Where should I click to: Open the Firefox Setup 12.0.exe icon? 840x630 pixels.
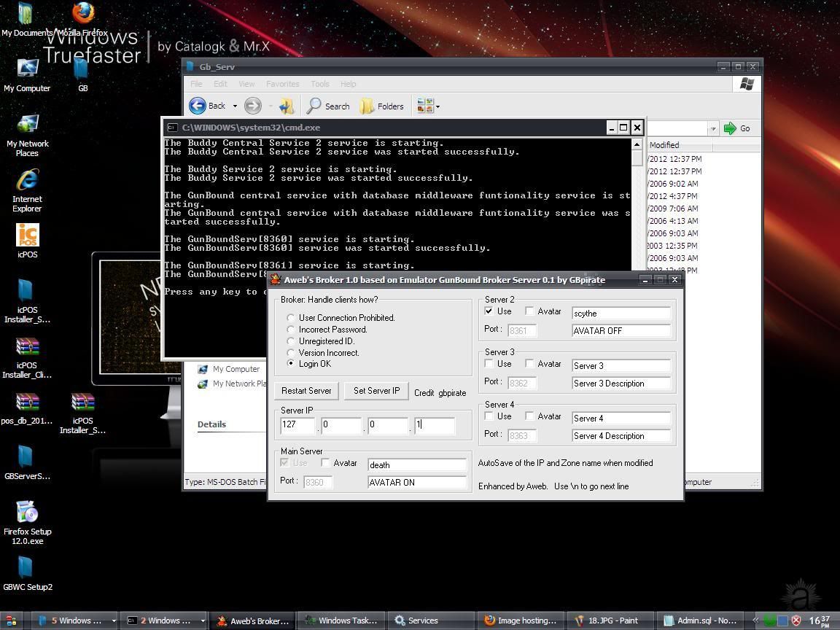(27, 513)
